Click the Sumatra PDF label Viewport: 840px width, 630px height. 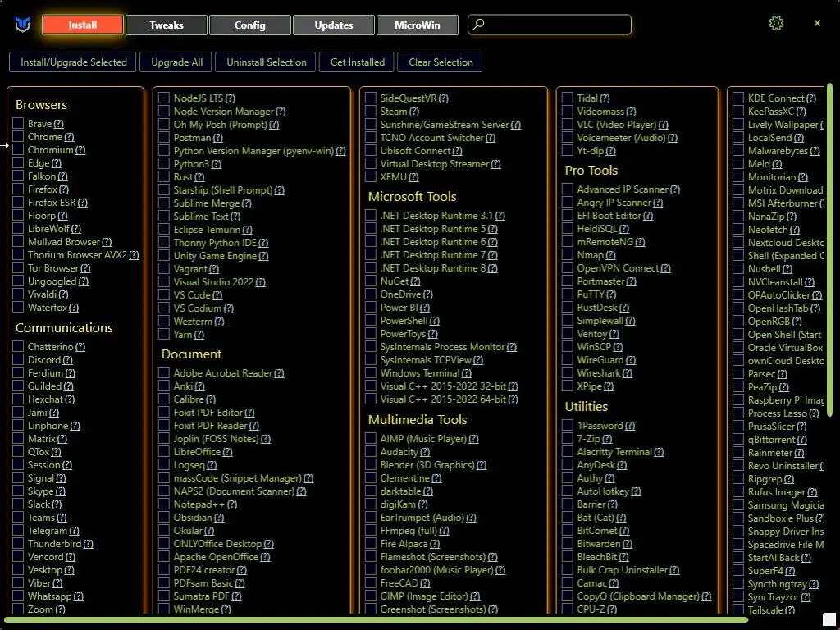click(202, 596)
